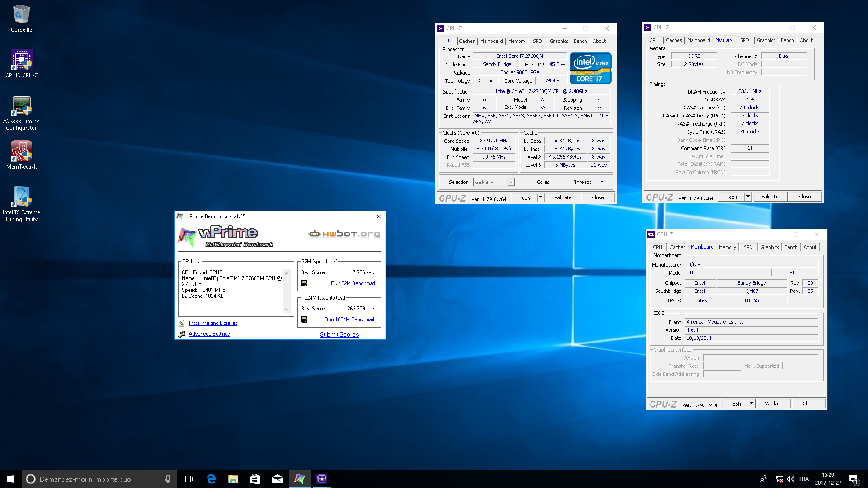Click Validate button in first CPU-Z window
Viewport: 868px width, 488px height.
point(563,197)
